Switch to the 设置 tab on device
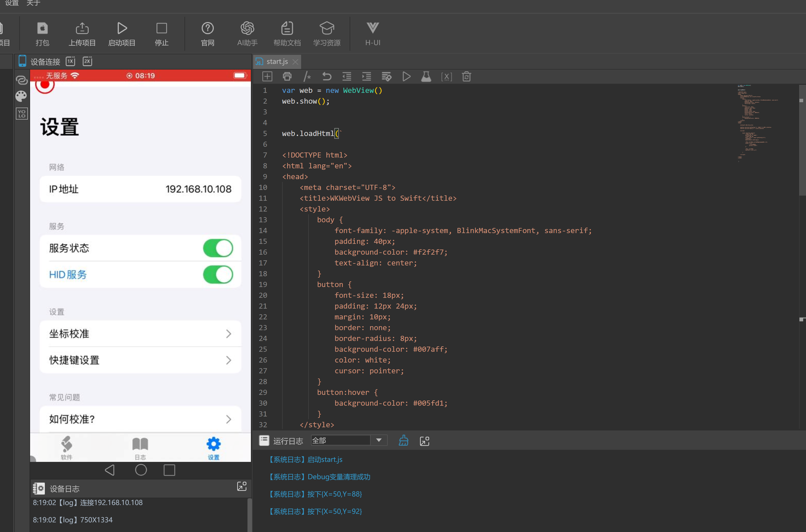Screen dimensions: 806x532 pyautogui.click(x=214, y=448)
